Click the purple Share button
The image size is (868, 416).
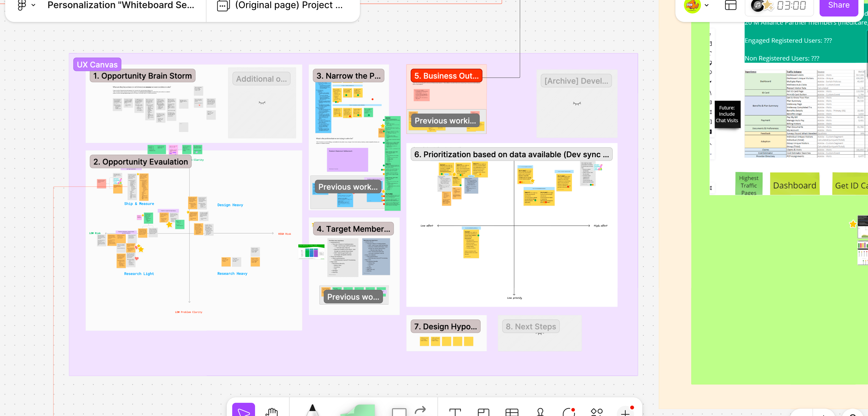tap(839, 5)
